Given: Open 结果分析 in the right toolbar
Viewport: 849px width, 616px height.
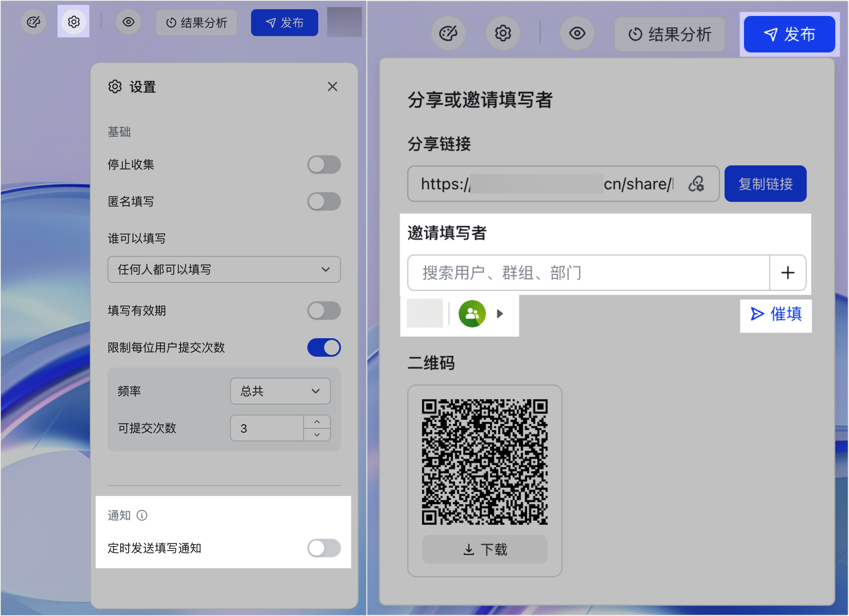Looking at the screenshot, I should (670, 34).
